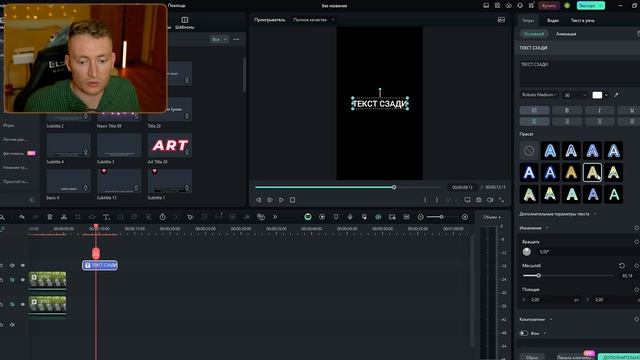The image size is (640, 360).
Task: Toggle keyframe diamond for Rotate property
Action: point(636,242)
